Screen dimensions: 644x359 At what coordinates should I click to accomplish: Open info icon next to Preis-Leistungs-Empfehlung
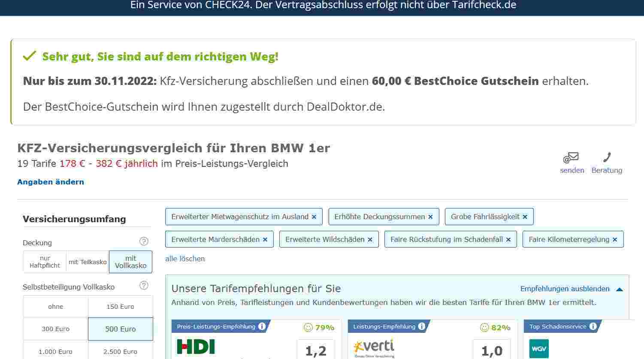[262, 326]
